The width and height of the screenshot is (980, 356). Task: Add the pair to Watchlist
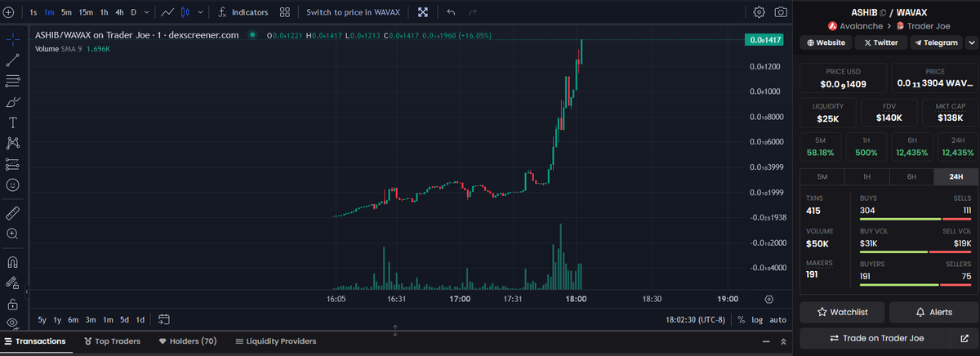click(x=843, y=312)
